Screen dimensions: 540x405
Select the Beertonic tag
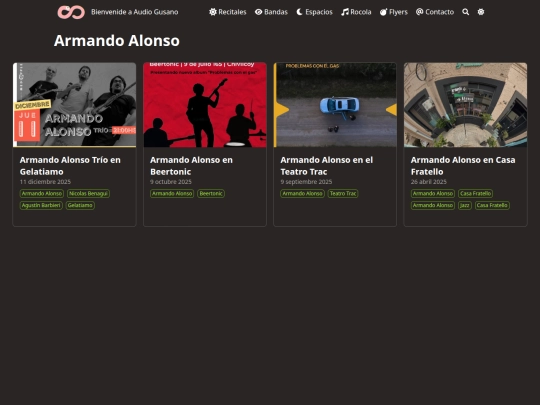[x=211, y=194]
